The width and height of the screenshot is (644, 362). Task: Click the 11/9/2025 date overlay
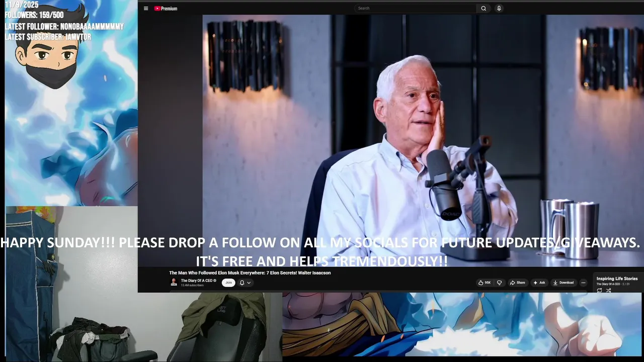tap(22, 5)
